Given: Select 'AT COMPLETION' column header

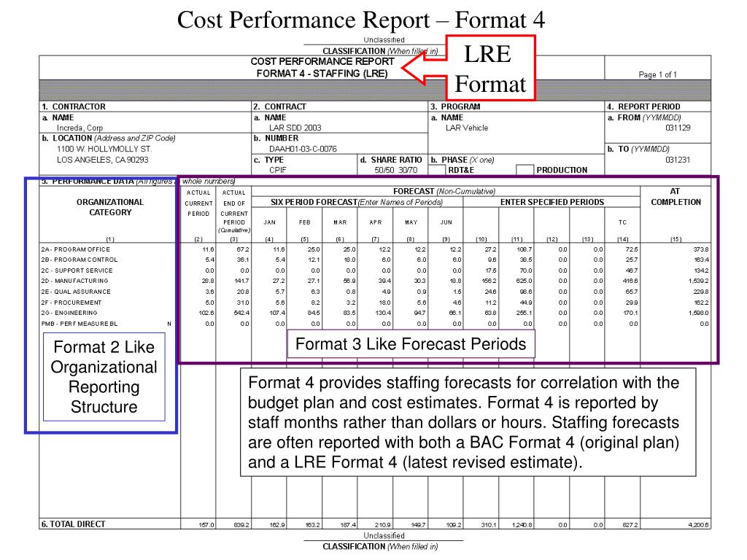Looking at the screenshot, I should (676, 197).
